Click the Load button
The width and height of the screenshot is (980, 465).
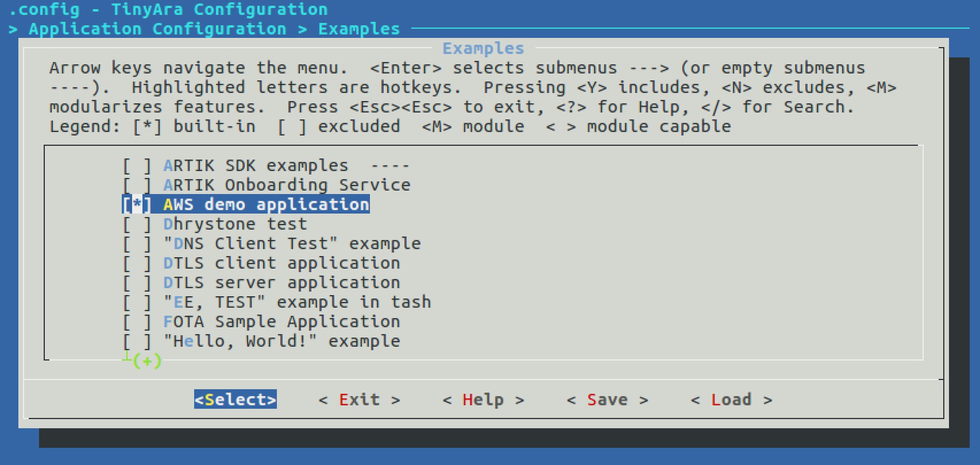pos(731,400)
